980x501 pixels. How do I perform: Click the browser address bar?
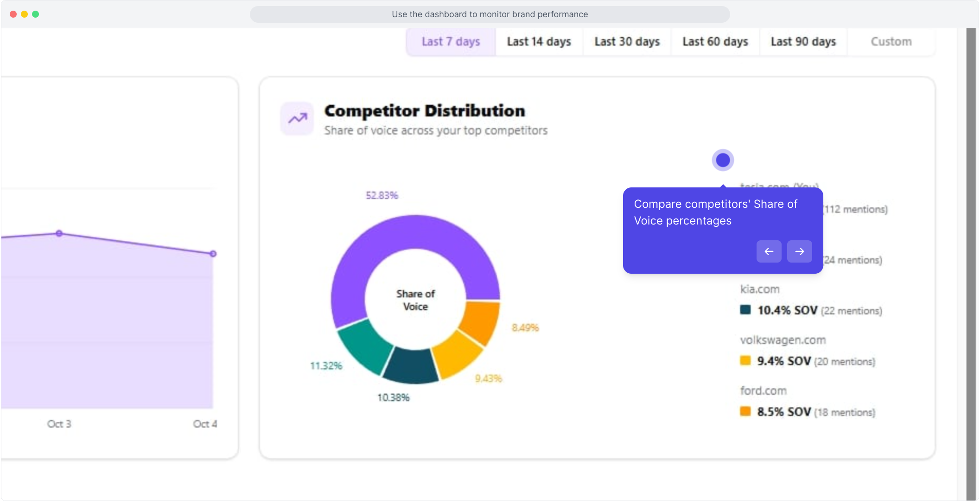pos(490,14)
